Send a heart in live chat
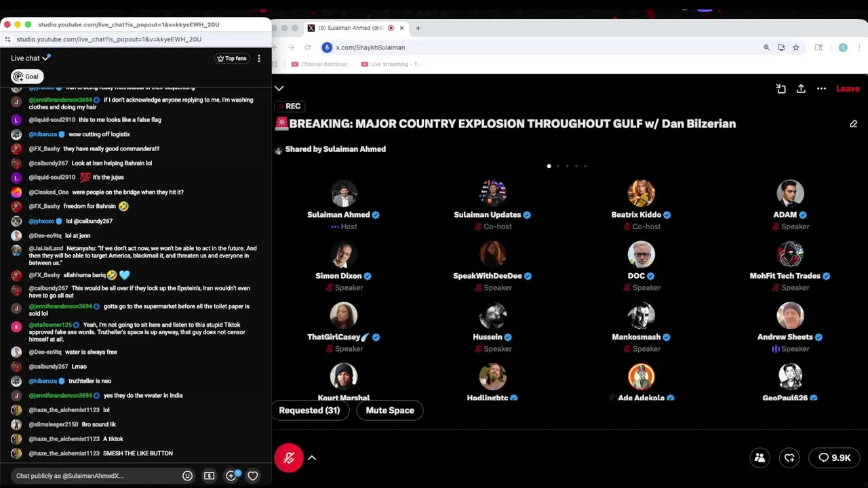 point(252,476)
